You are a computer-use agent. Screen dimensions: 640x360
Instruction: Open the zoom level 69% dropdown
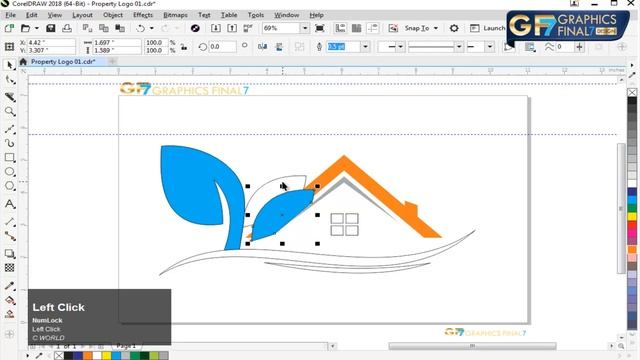click(x=305, y=28)
